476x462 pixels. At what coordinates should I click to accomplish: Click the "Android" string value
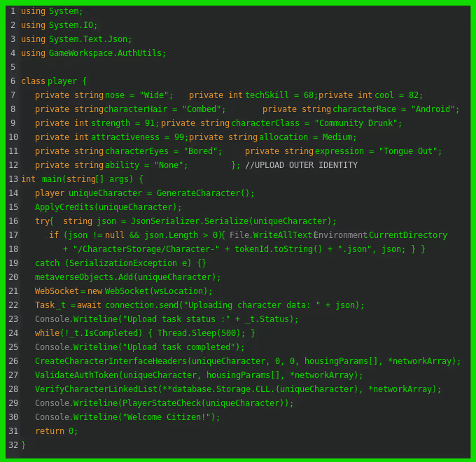pos(433,109)
